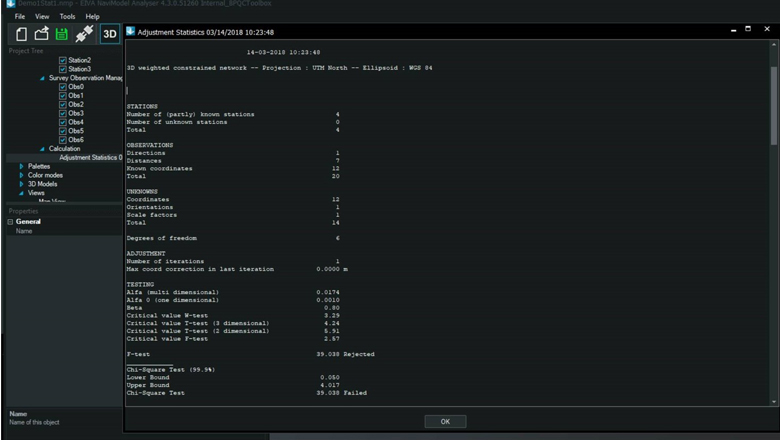This screenshot has height=440, width=780.
Task: Click the 'Lower Bound' 0.050 line
Action: coord(233,377)
